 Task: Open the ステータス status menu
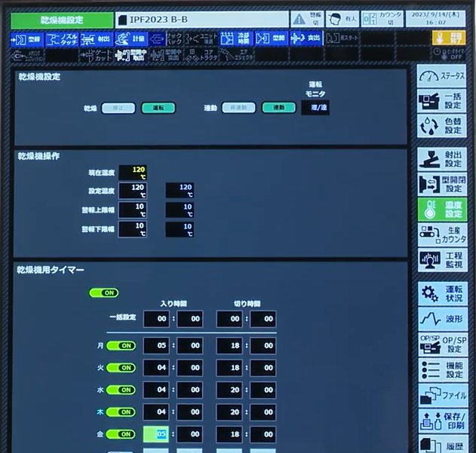point(442,75)
